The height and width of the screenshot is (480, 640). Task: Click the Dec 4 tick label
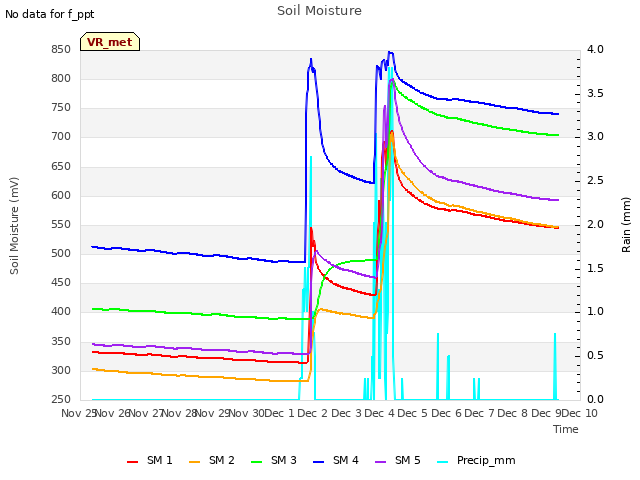point(380,413)
